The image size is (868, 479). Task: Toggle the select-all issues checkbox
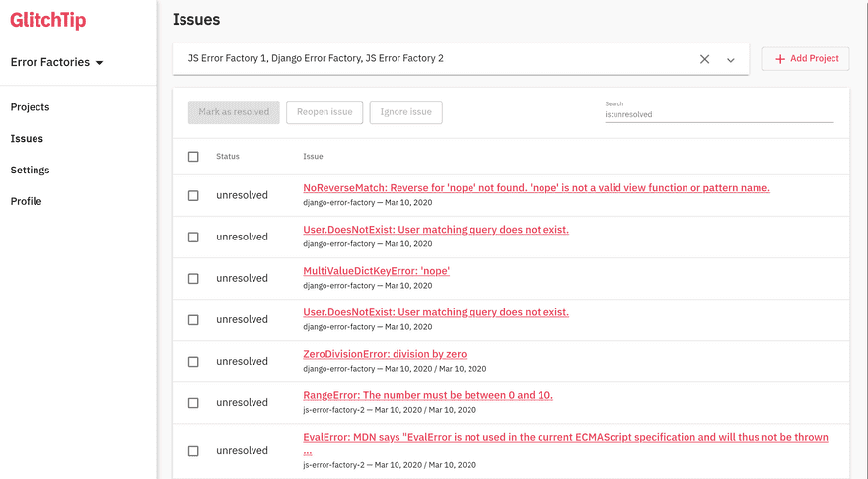coord(193,157)
